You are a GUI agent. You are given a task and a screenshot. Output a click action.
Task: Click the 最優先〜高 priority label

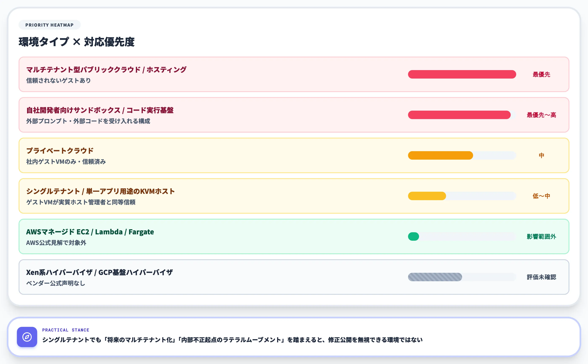[541, 115]
